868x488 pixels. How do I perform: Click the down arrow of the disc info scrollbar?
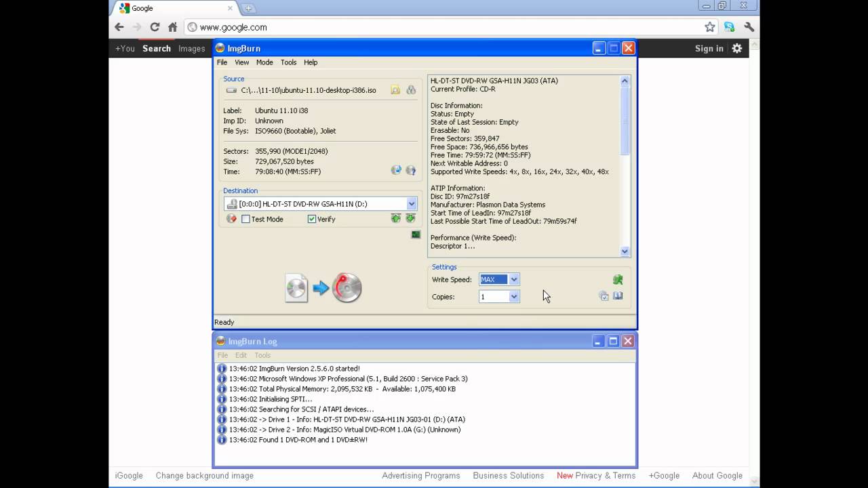(625, 251)
